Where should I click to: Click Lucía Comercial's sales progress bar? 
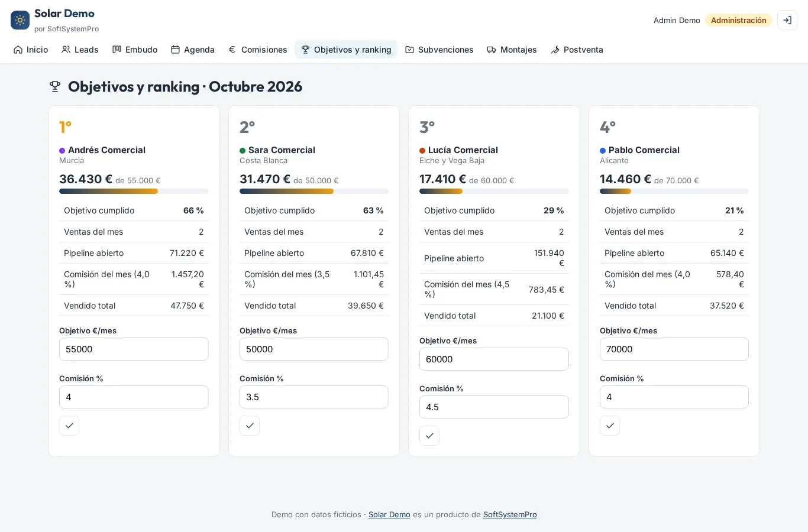point(494,192)
